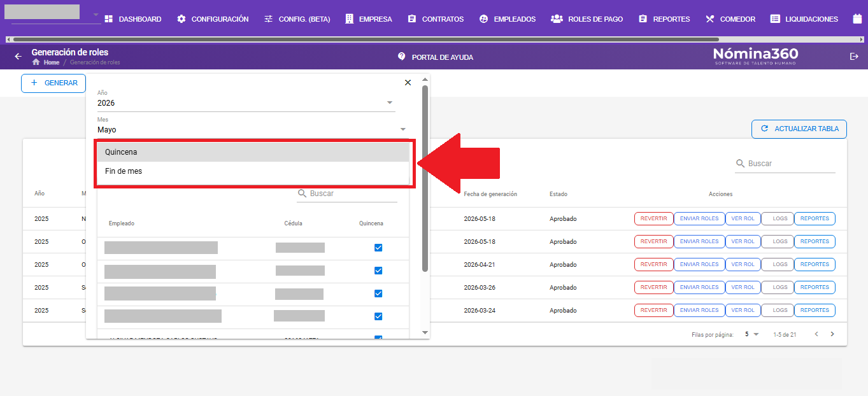Viewport: 868px width, 396px height.
Task: Click the Fecha de generación column header
Action: [490, 194]
